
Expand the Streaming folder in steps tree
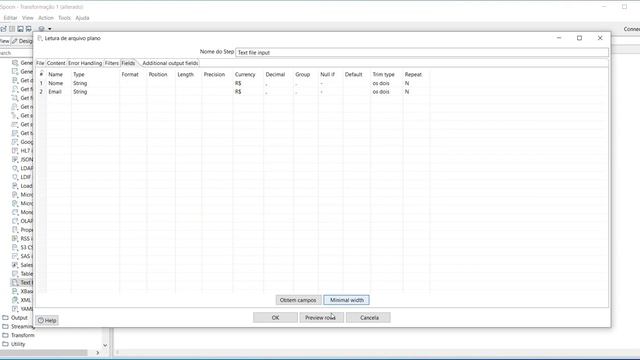5,327
